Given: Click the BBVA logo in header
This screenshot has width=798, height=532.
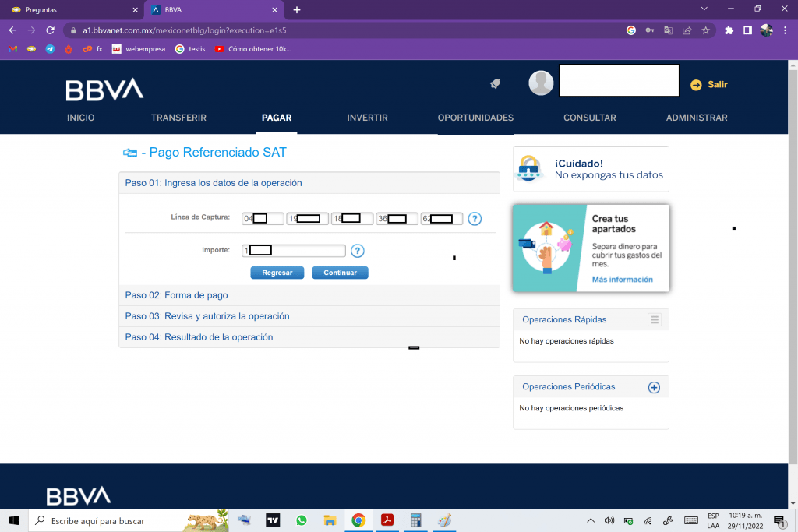Looking at the screenshot, I should [104, 90].
